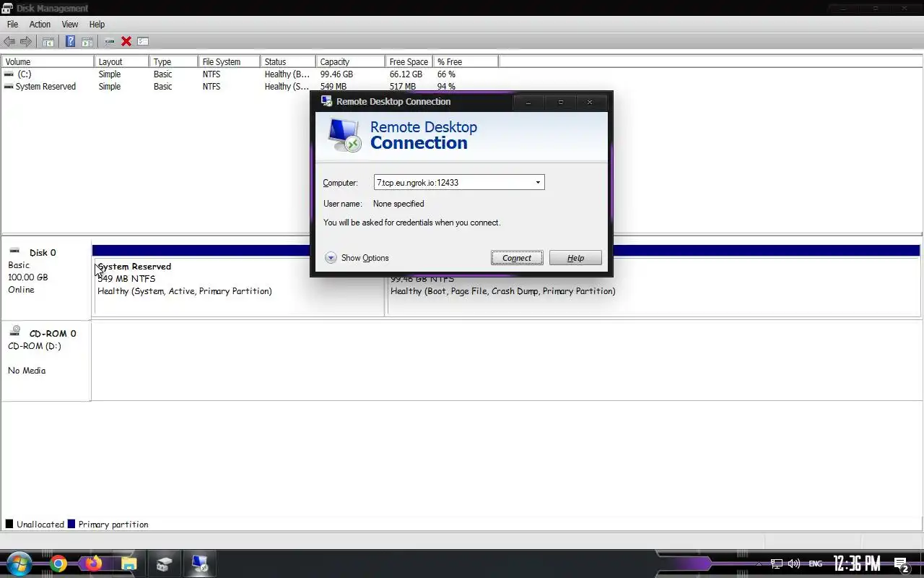
Task: Click the System Reserved volume drive icon in list
Action: (x=9, y=87)
